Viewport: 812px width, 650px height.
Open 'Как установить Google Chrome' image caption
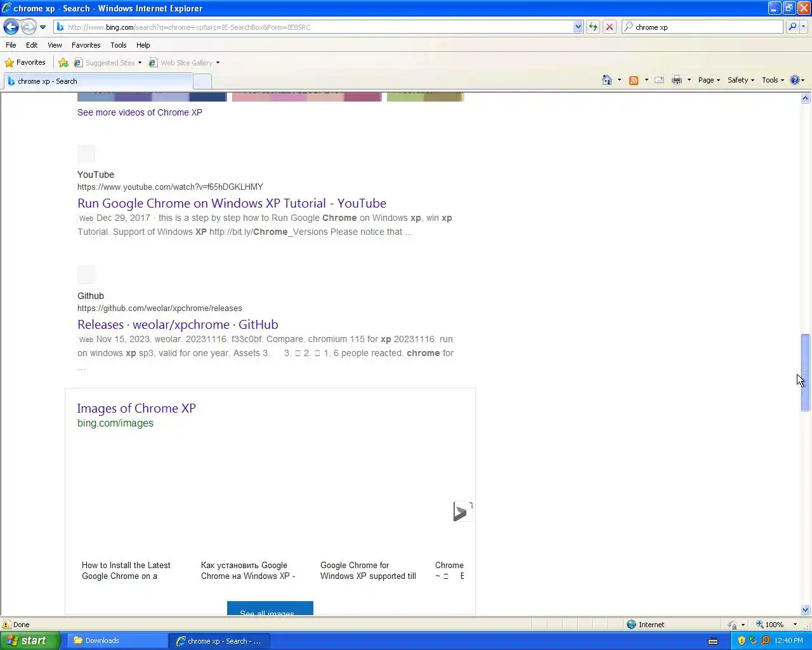(248, 571)
